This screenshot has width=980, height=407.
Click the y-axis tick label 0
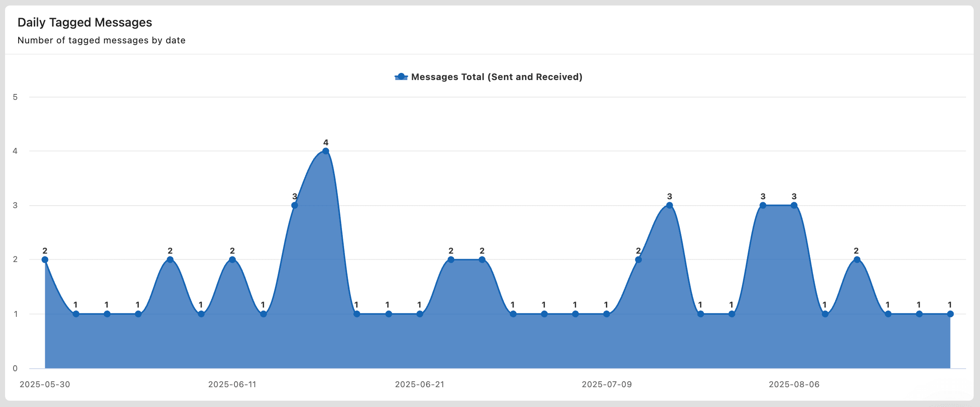15,368
